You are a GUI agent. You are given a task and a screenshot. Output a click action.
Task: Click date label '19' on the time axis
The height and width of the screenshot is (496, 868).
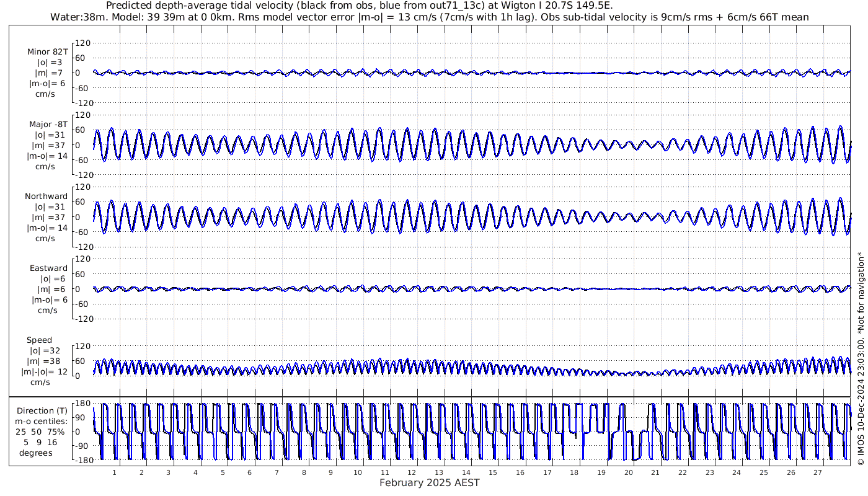tap(601, 472)
